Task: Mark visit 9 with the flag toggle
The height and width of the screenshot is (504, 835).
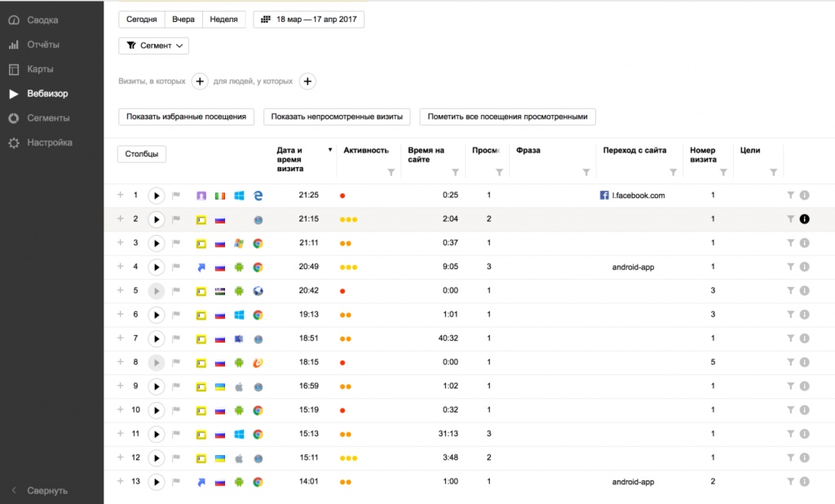Action: (x=176, y=386)
